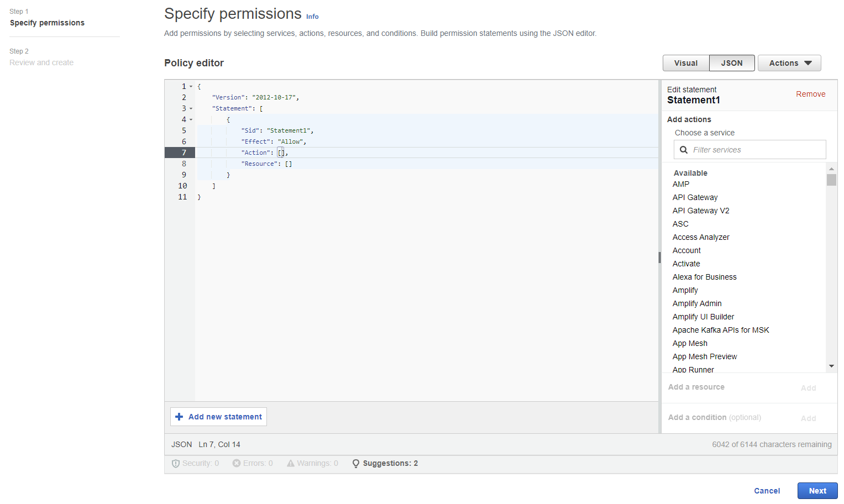Click the errors X icon in status bar
The width and height of the screenshot is (844, 504).
coord(237,464)
